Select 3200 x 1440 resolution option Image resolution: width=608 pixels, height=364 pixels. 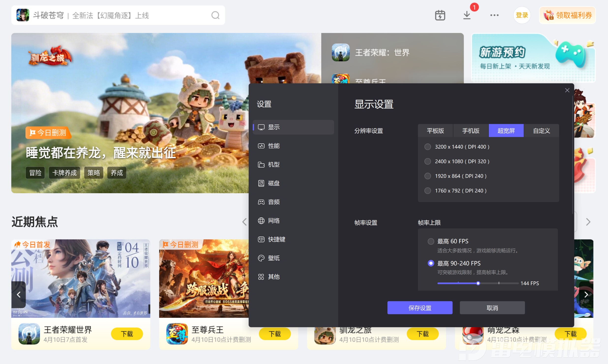(428, 147)
